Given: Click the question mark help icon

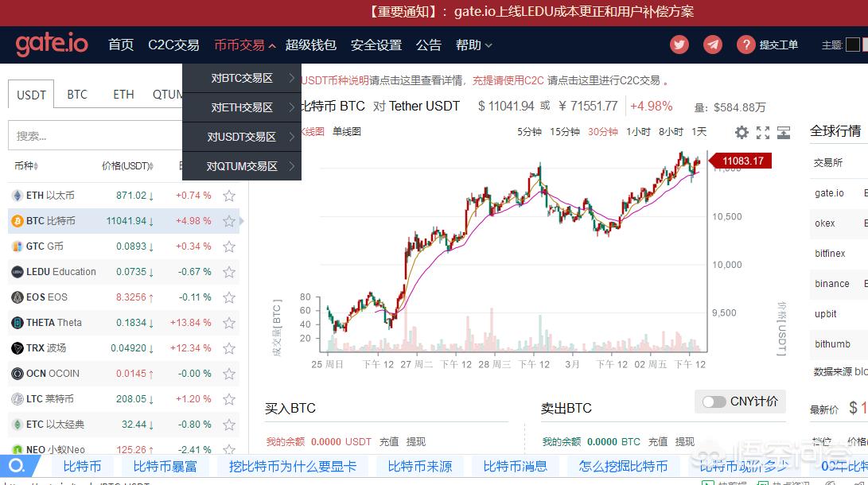Looking at the screenshot, I should coord(745,45).
